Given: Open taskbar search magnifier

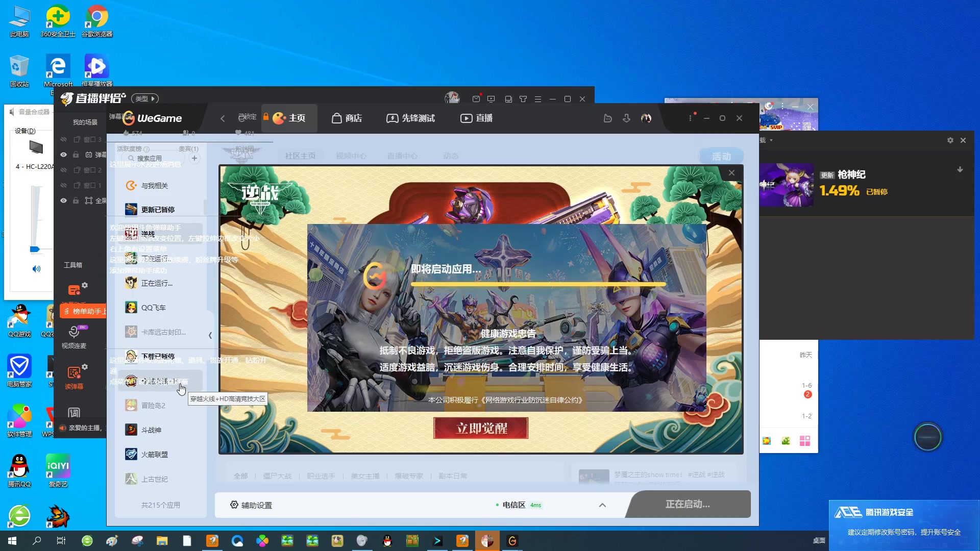Looking at the screenshot, I should tap(37, 541).
